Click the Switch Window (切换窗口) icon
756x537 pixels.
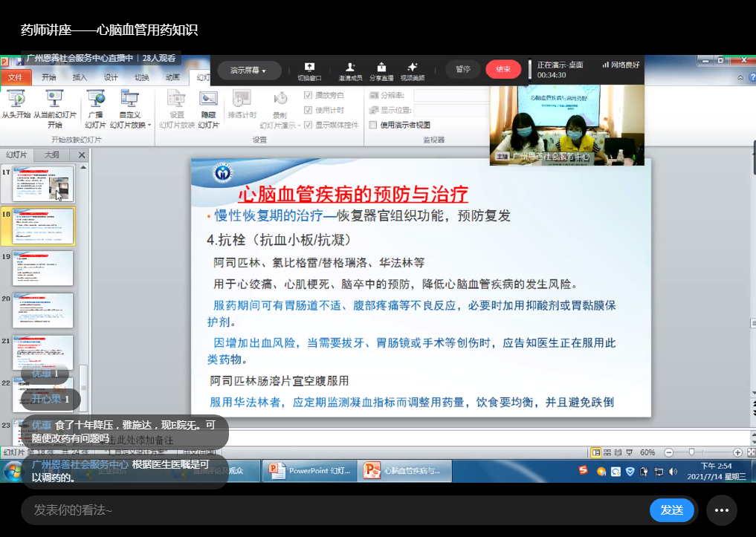click(x=309, y=71)
